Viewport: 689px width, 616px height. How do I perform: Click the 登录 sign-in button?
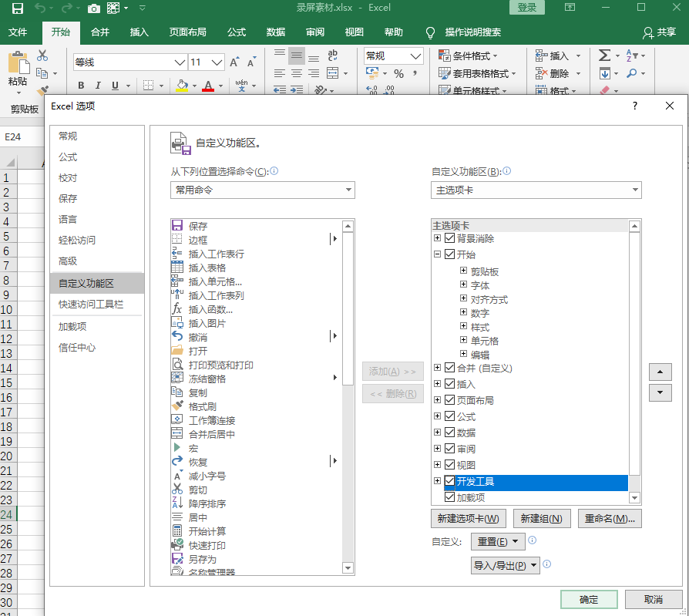click(x=527, y=8)
